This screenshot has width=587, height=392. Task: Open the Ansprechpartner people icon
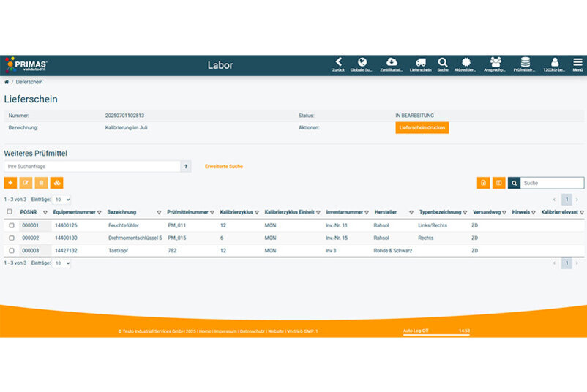pyautogui.click(x=496, y=62)
